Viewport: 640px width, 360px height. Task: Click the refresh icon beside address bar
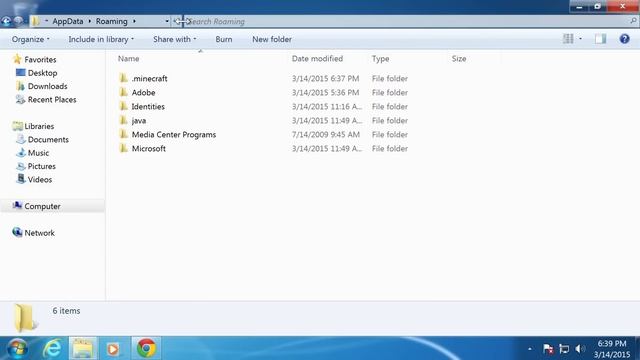click(x=177, y=21)
